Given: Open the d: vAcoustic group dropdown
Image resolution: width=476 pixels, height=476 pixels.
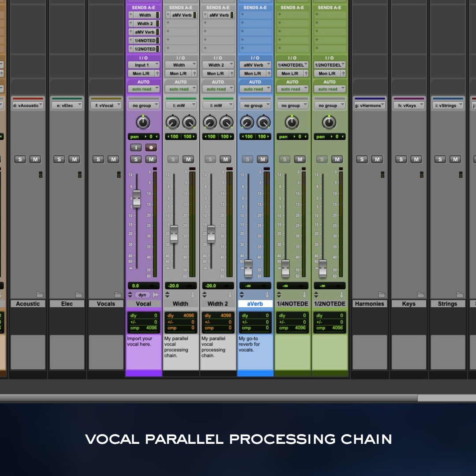Looking at the screenshot, I should point(28,105).
